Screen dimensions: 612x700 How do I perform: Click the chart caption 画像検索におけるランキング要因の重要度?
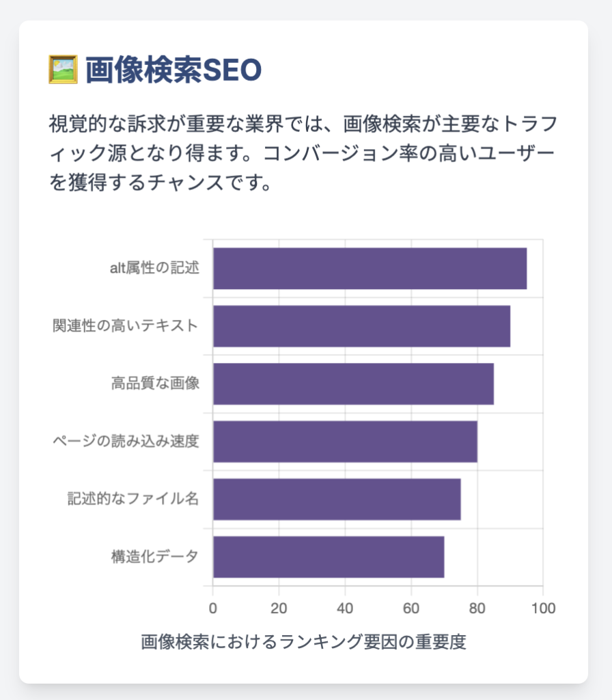[303, 641]
